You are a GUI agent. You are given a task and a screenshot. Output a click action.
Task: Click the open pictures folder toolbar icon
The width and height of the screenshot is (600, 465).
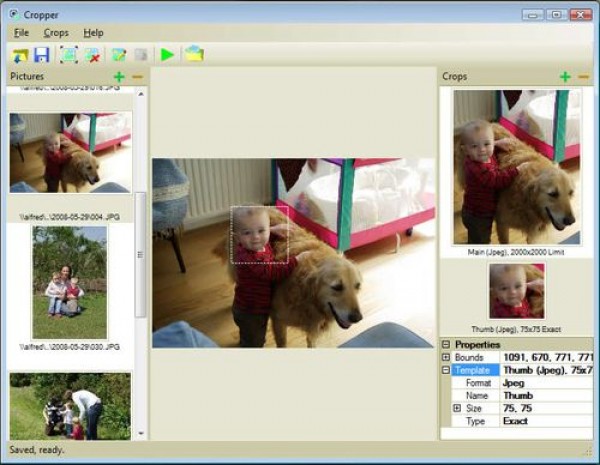(x=20, y=54)
